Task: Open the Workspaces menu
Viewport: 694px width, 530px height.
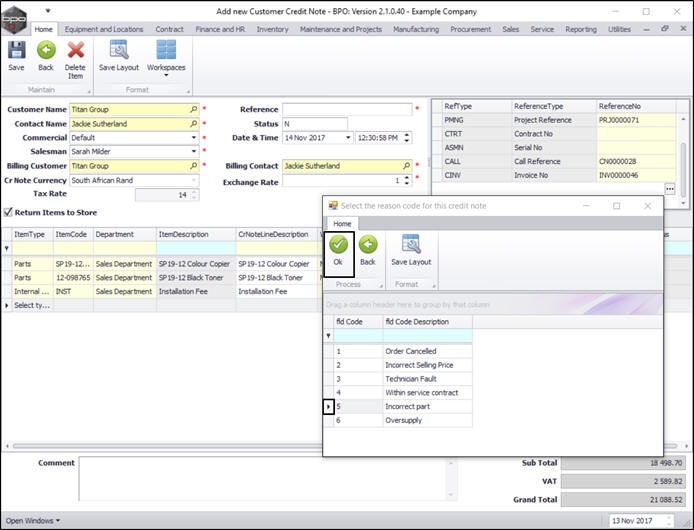Action: 166,58
